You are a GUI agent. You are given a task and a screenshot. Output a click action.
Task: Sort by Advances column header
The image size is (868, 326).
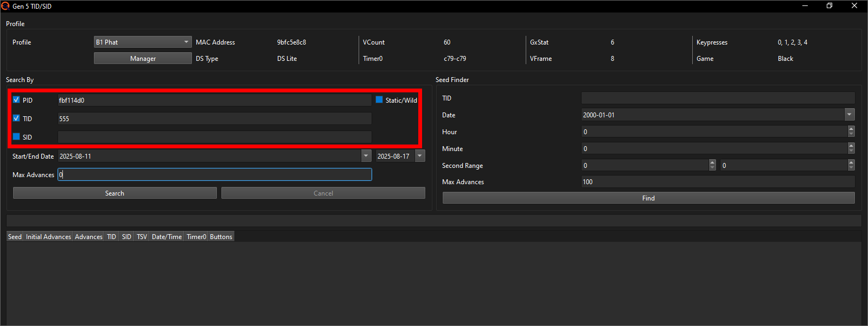88,236
